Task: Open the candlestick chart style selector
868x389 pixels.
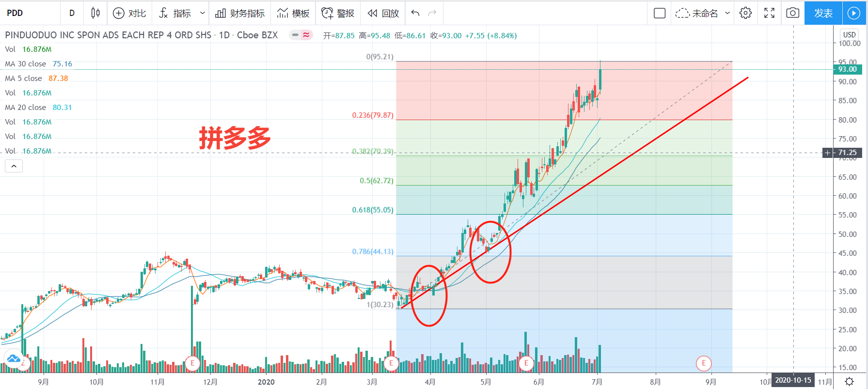Action: 95,13
